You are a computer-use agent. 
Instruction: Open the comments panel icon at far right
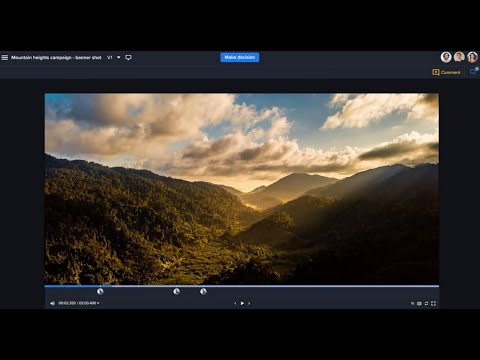[x=474, y=71]
